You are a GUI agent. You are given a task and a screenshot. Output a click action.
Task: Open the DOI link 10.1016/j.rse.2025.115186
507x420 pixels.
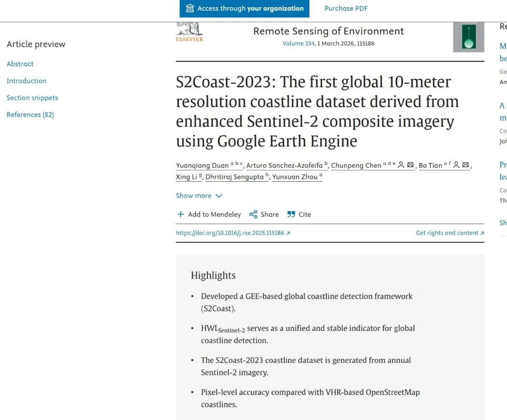[233, 233]
